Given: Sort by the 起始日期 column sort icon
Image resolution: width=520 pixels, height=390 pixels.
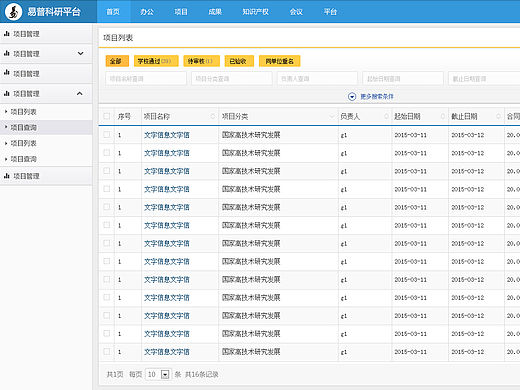Looking at the screenshot, I should coord(443,116).
